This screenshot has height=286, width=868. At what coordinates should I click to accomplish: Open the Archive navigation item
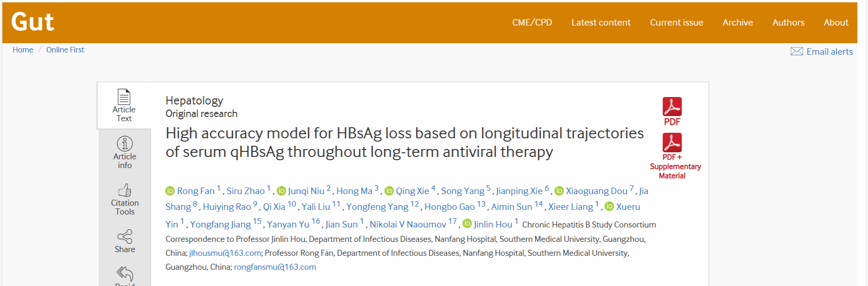tap(737, 22)
